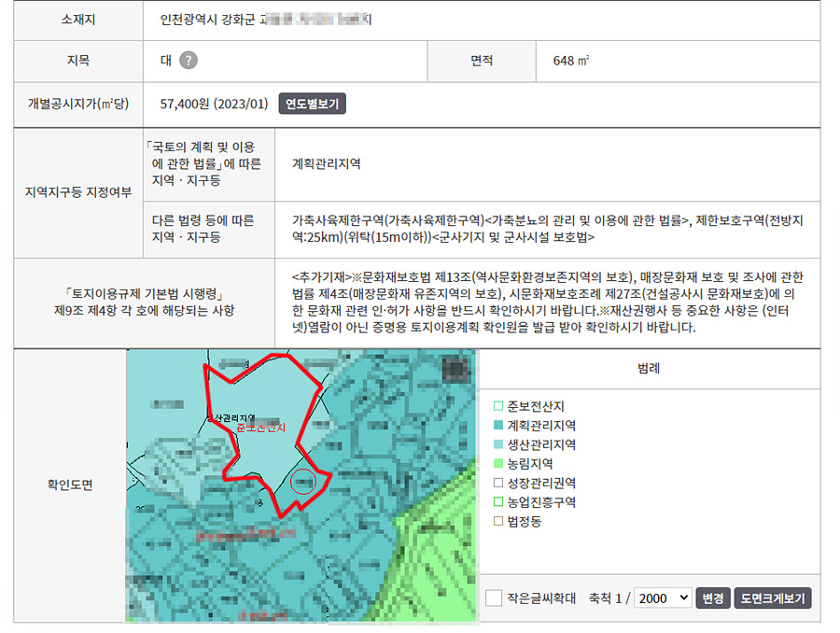Click the 성장관리권역 legend box
Viewport: 840px width, 633px height.
[x=498, y=483]
